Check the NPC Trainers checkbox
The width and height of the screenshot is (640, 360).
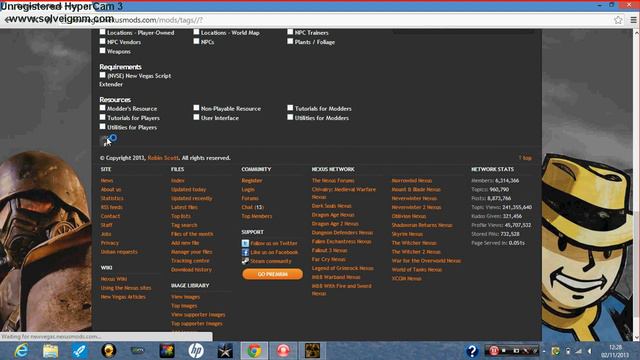290,32
